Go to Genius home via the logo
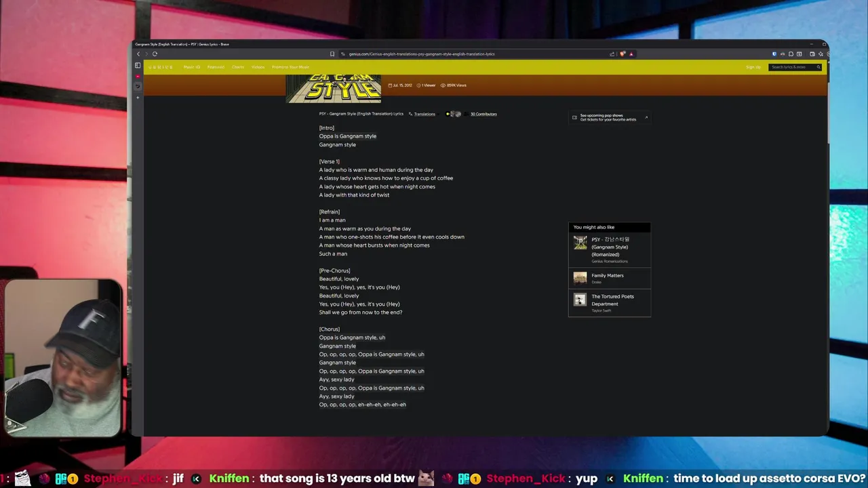Screen dimensions: 868x488 point(161,67)
